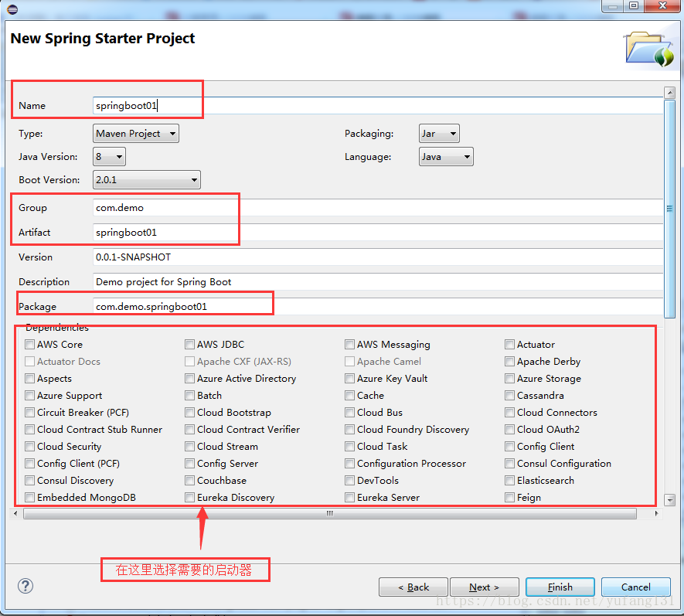Check the AWS Messaging dependency
Screen dimensions: 684x616
coord(350,344)
